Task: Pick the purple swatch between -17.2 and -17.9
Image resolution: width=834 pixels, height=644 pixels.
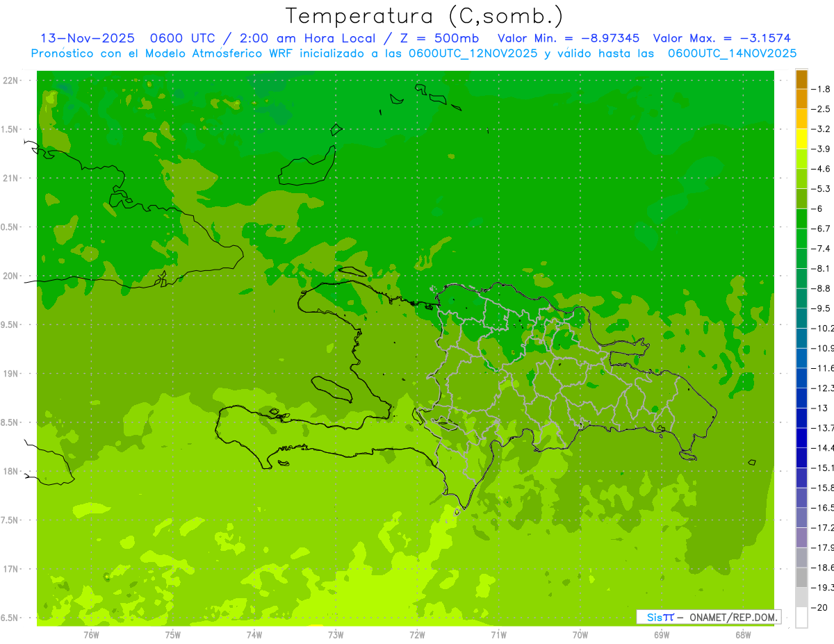Action: pos(801,538)
